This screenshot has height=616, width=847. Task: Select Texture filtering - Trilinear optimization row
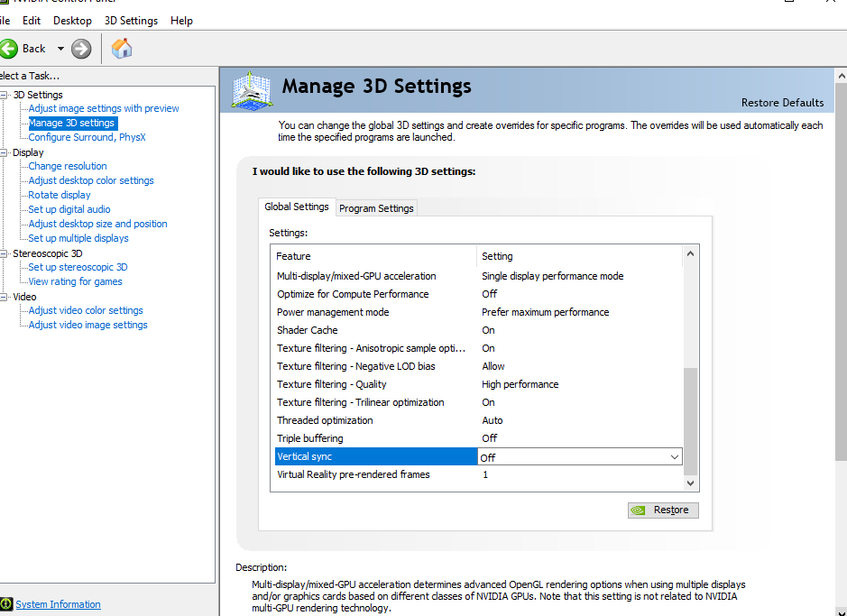pyautogui.click(x=479, y=403)
